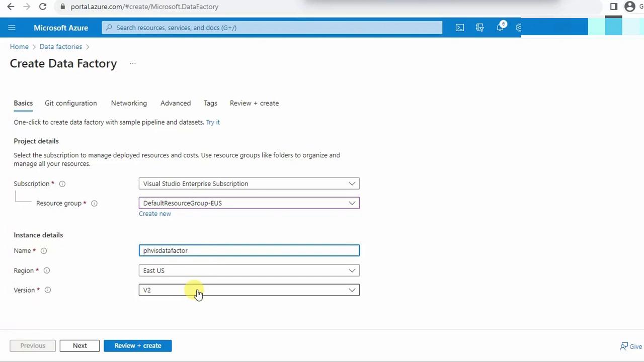
Task: Open the Directories + subscriptions filter icon
Action: 480,28
